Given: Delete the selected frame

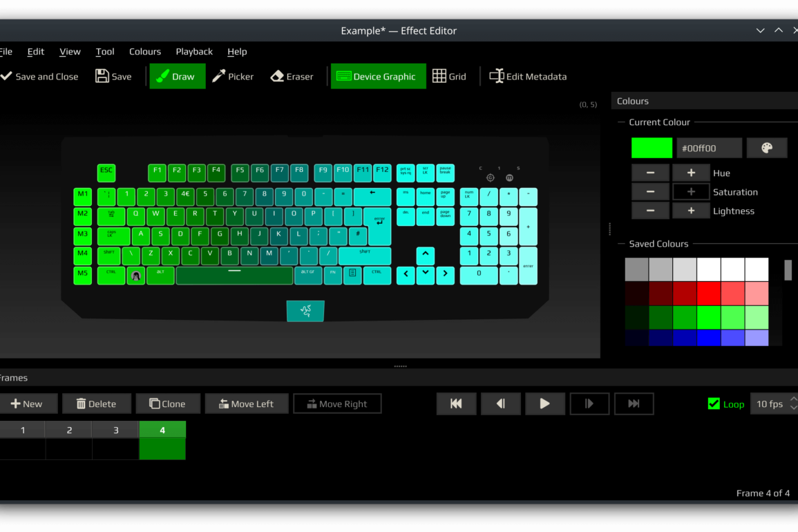Looking at the screenshot, I should click(x=96, y=404).
